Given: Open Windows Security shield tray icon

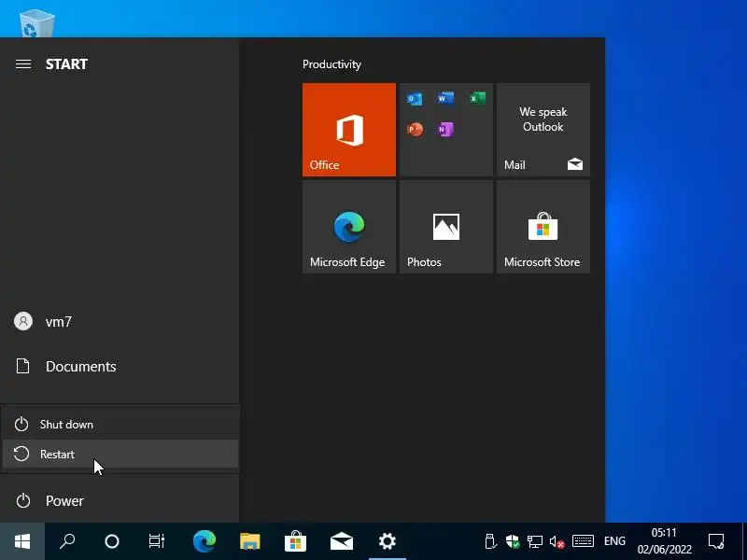Looking at the screenshot, I should pos(513,541).
